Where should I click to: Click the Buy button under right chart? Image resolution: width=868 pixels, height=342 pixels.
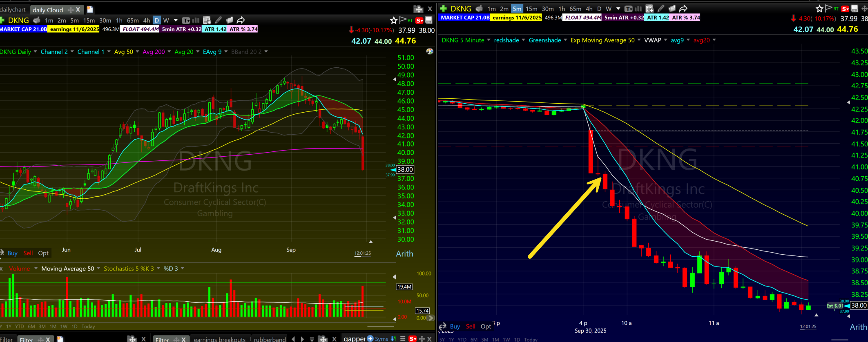click(x=455, y=326)
